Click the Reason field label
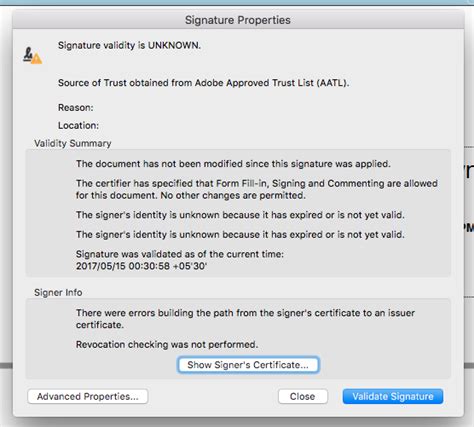Viewport: 474px width, 427px height. [76, 108]
